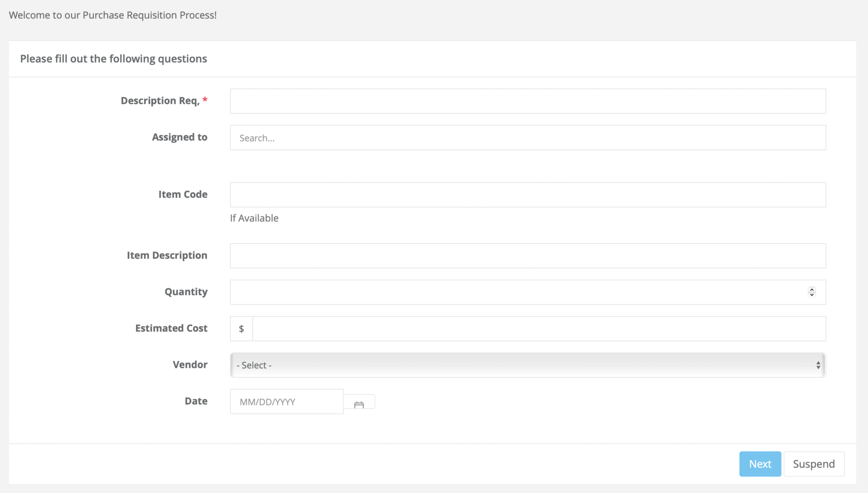868x493 pixels.
Task: Click the If Available helper text
Action: (x=253, y=218)
